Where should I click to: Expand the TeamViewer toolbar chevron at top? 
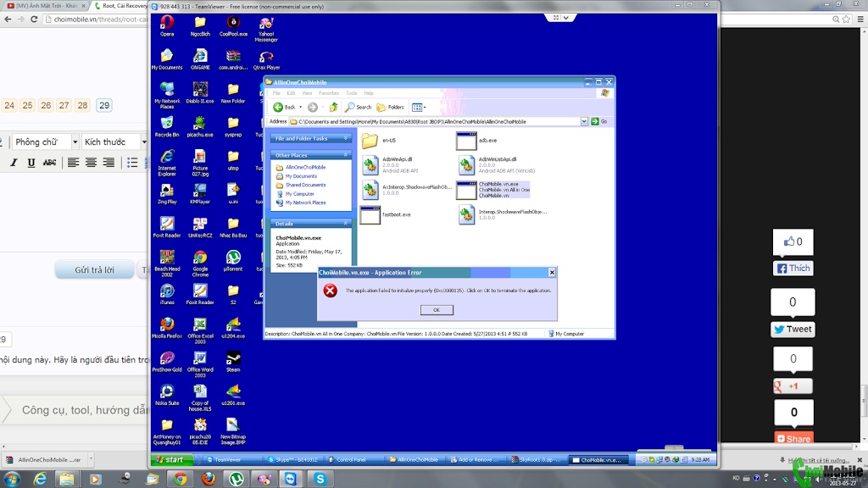tap(565, 18)
